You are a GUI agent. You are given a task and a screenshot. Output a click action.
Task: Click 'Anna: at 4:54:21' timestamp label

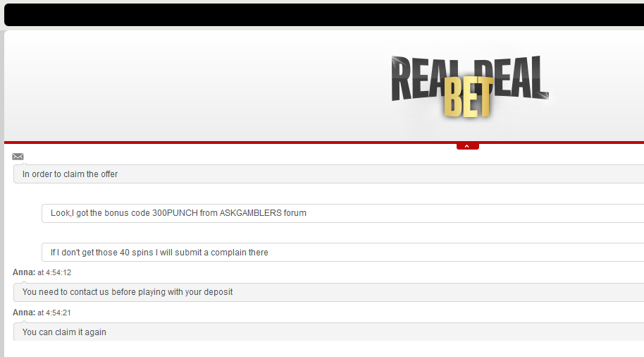pyautogui.click(x=42, y=313)
